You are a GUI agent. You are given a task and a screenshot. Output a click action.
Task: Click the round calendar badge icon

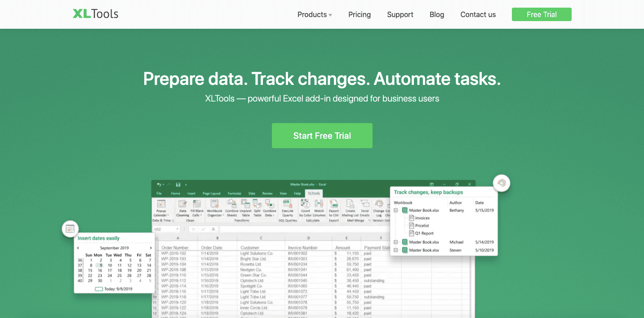click(70, 229)
